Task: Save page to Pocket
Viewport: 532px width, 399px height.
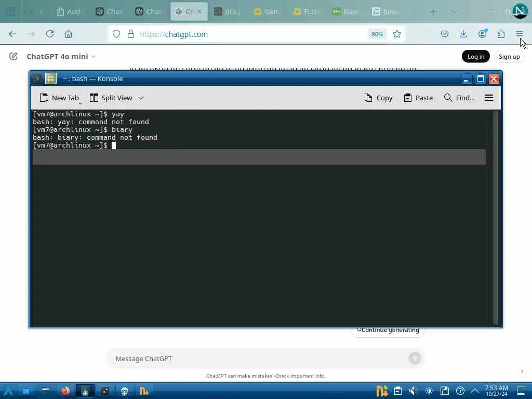Action: click(x=445, y=34)
